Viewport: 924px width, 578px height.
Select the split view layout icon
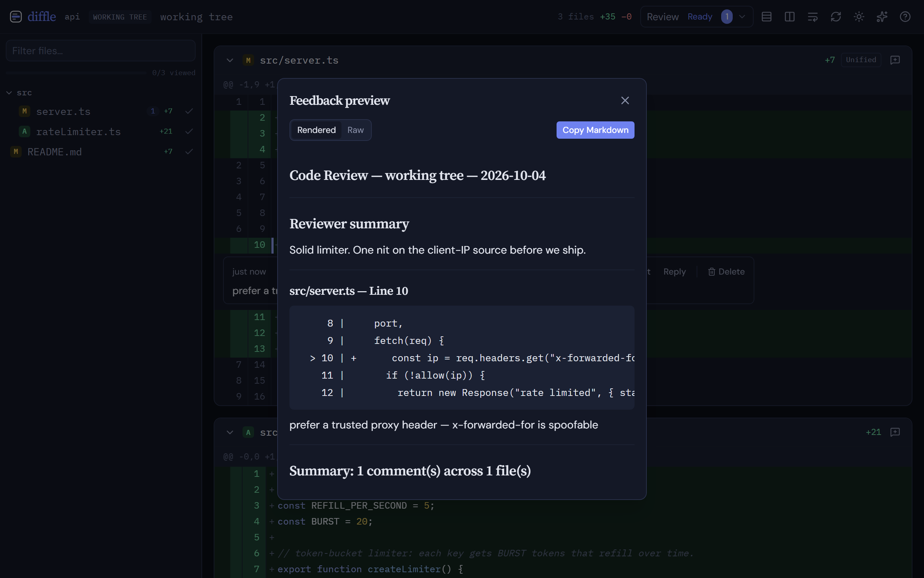[790, 17]
